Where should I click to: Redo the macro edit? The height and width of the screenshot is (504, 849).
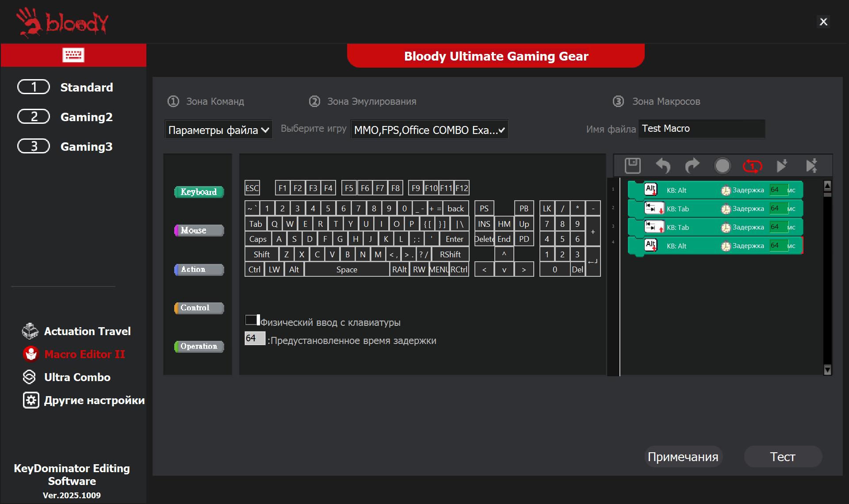pyautogui.click(x=692, y=166)
